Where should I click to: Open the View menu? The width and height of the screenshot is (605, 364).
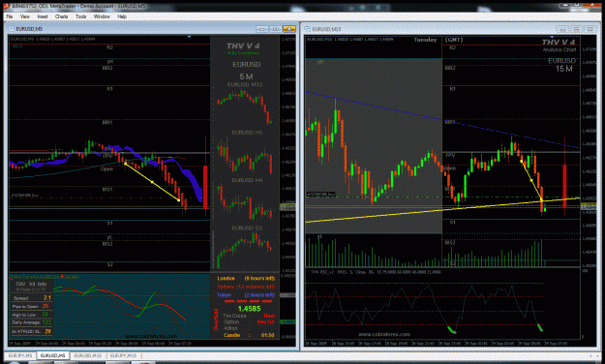tap(25, 16)
